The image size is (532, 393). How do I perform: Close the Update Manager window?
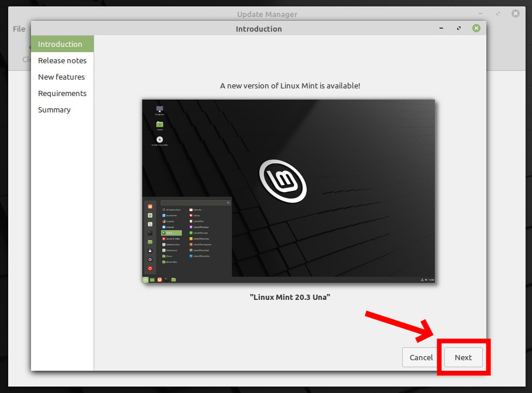pyautogui.click(x=516, y=13)
